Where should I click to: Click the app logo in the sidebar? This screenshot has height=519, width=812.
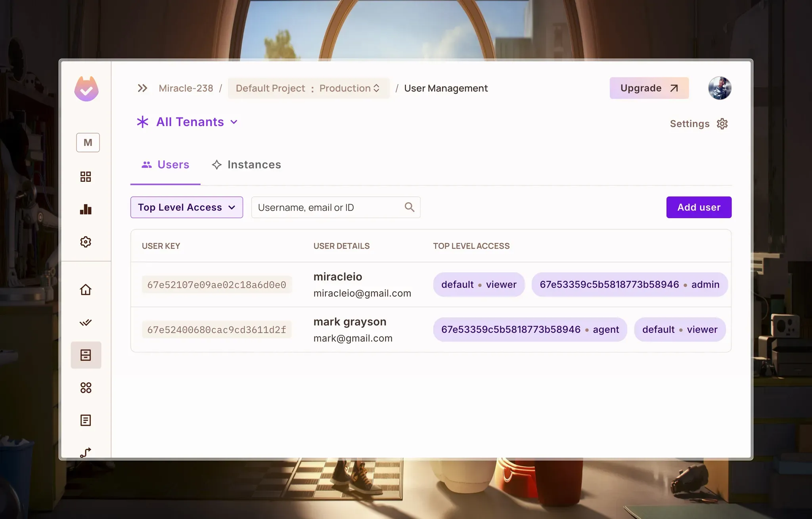tap(86, 89)
